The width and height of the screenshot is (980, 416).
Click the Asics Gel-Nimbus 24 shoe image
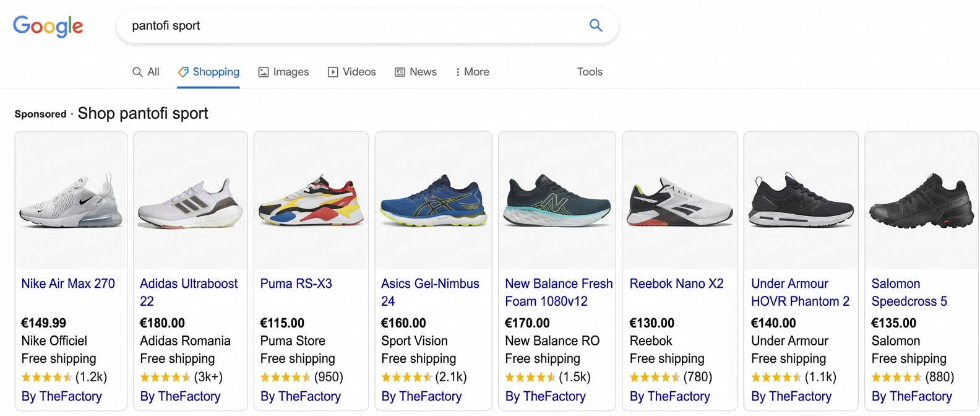[x=434, y=201]
